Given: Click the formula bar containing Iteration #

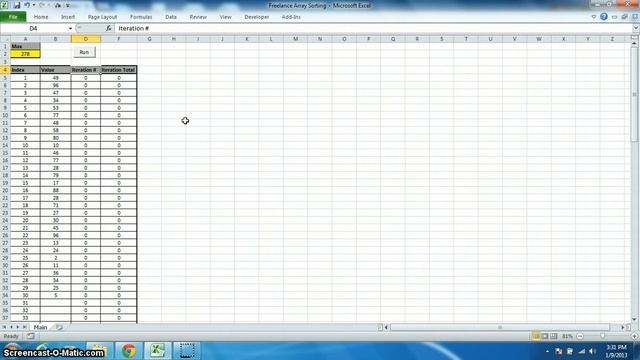Looking at the screenshot, I should click(x=373, y=29).
